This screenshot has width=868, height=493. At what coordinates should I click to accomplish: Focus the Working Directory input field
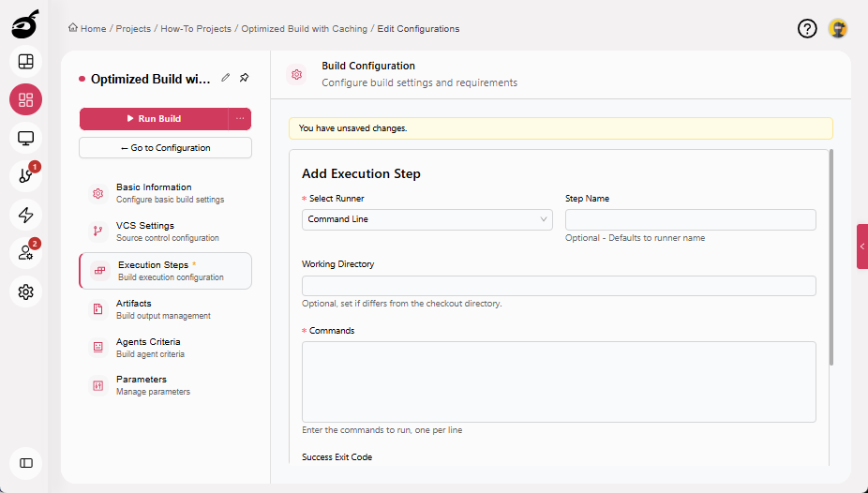(x=559, y=286)
